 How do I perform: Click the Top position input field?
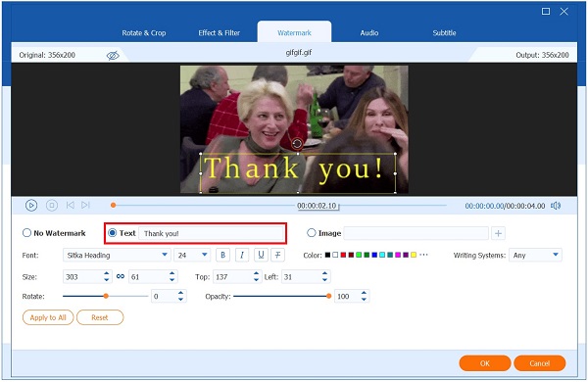(x=233, y=276)
